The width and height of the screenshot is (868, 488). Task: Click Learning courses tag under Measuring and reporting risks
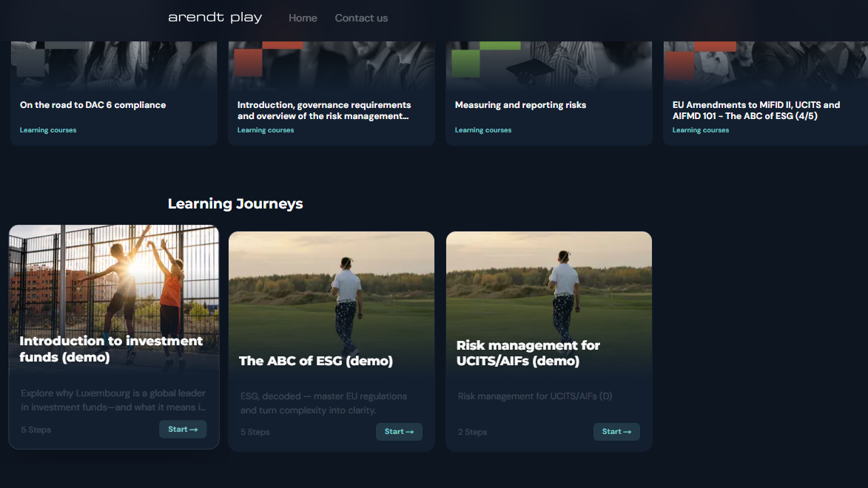pyautogui.click(x=483, y=130)
